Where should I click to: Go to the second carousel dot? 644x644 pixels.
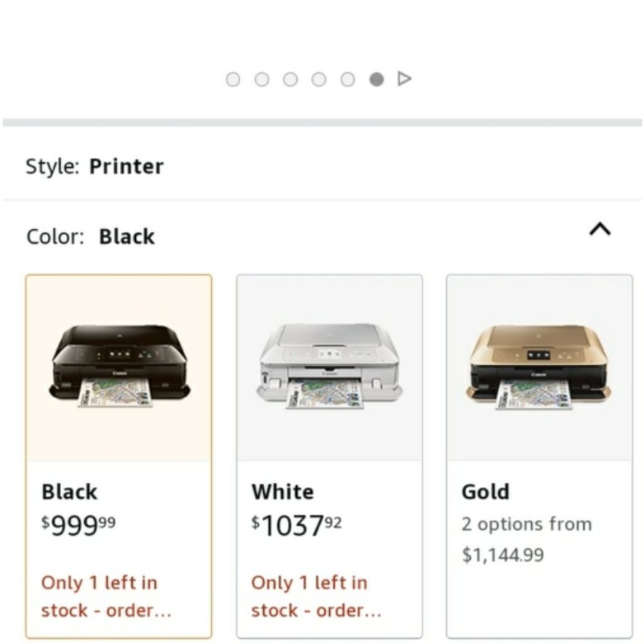[262, 79]
